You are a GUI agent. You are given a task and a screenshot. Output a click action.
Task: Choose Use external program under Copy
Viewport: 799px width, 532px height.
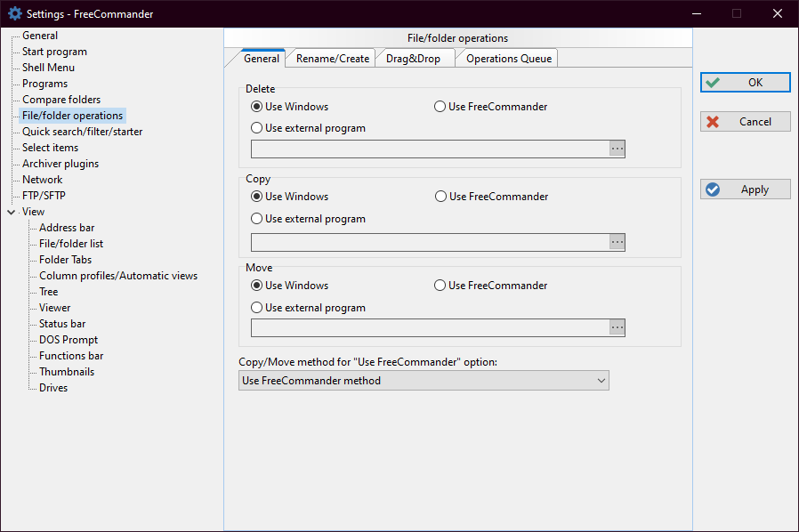[257, 219]
